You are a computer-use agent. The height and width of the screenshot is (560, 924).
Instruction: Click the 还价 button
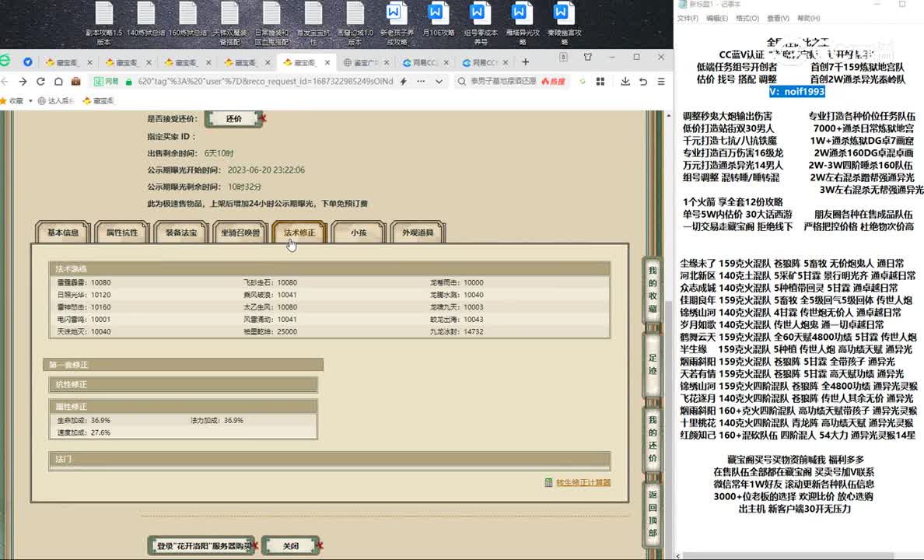tap(233, 119)
